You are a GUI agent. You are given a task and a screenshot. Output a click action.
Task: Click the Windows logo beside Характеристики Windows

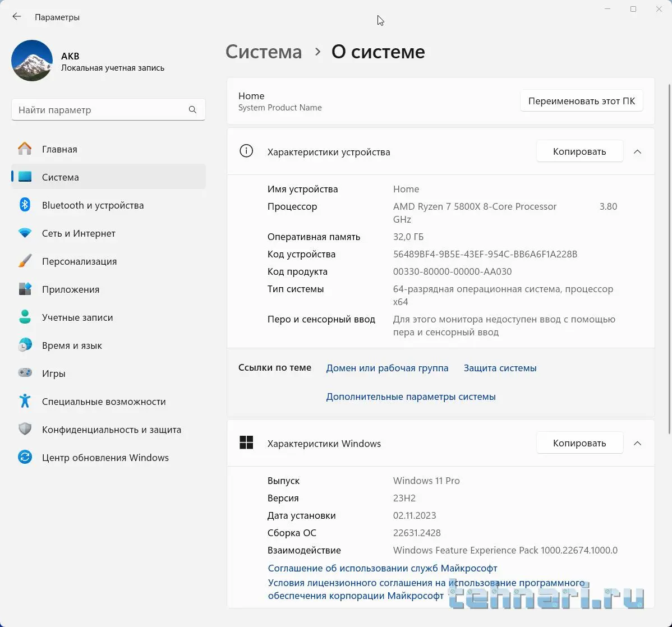tap(246, 442)
